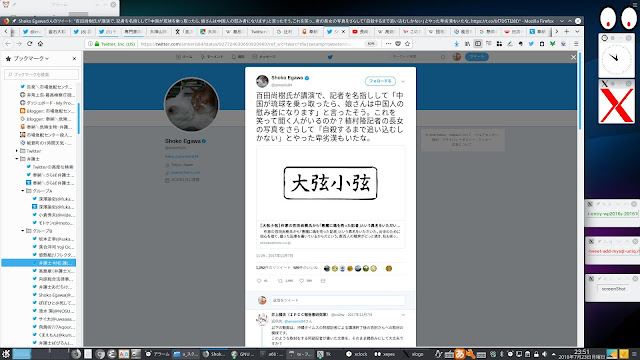Screen dimensions: 640x360
Task: Open the Firefox library icon
Action: (x=467, y=44)
